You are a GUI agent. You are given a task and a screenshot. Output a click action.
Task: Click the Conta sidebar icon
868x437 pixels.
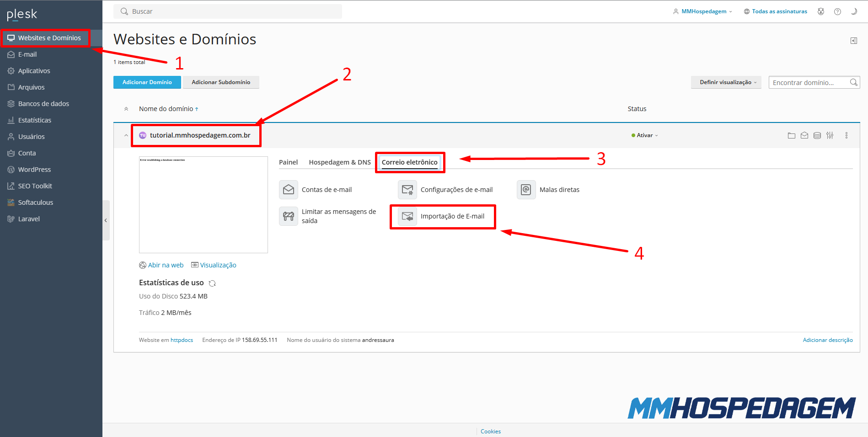(x=11, y=153)
